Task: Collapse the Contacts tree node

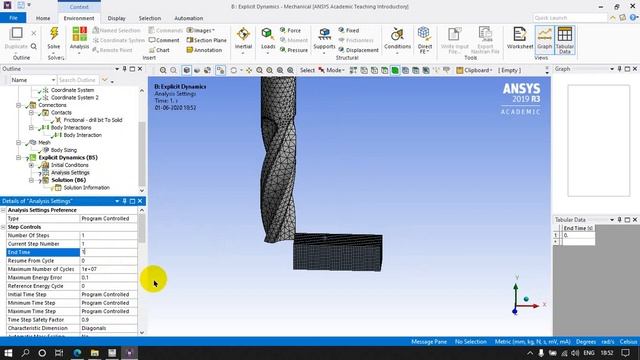Action: pos(31,113)
